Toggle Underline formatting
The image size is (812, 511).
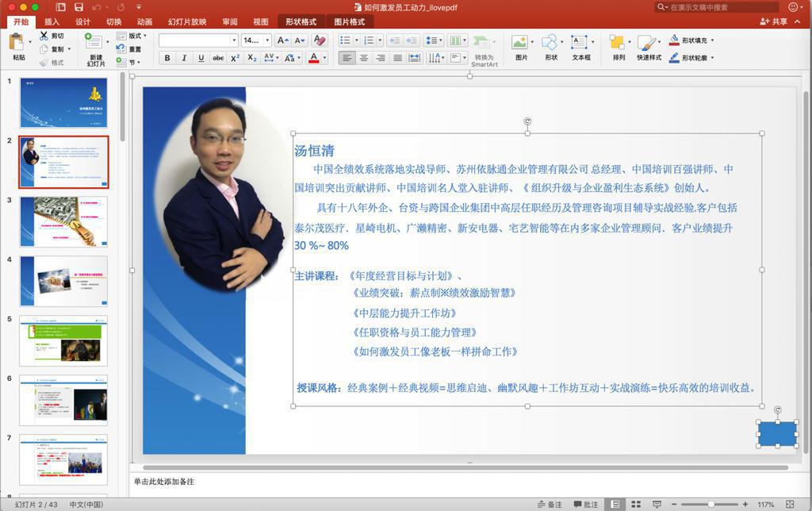pos(201,58)
